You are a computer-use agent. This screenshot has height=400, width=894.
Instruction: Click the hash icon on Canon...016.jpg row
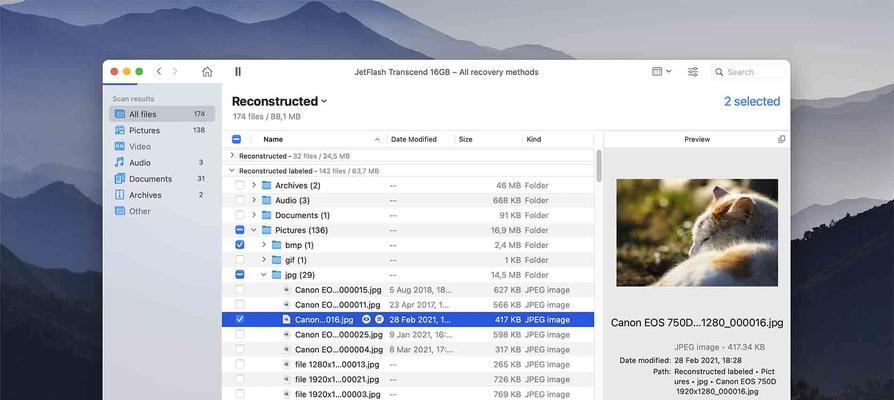tap(379, 320)
